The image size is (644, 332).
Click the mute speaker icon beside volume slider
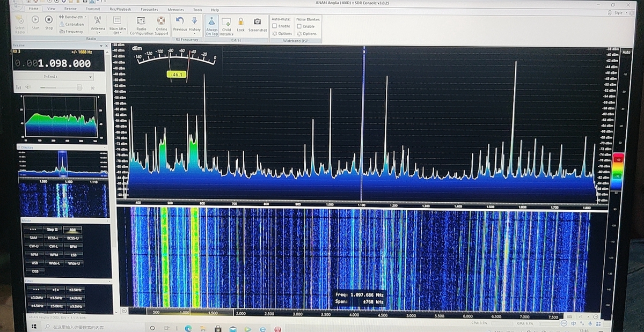[28, 87]
